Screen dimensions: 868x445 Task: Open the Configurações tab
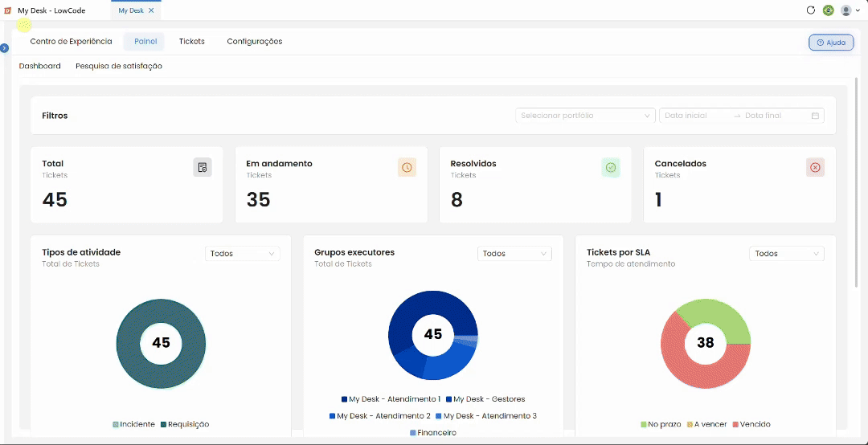click(x=255, y=42)
